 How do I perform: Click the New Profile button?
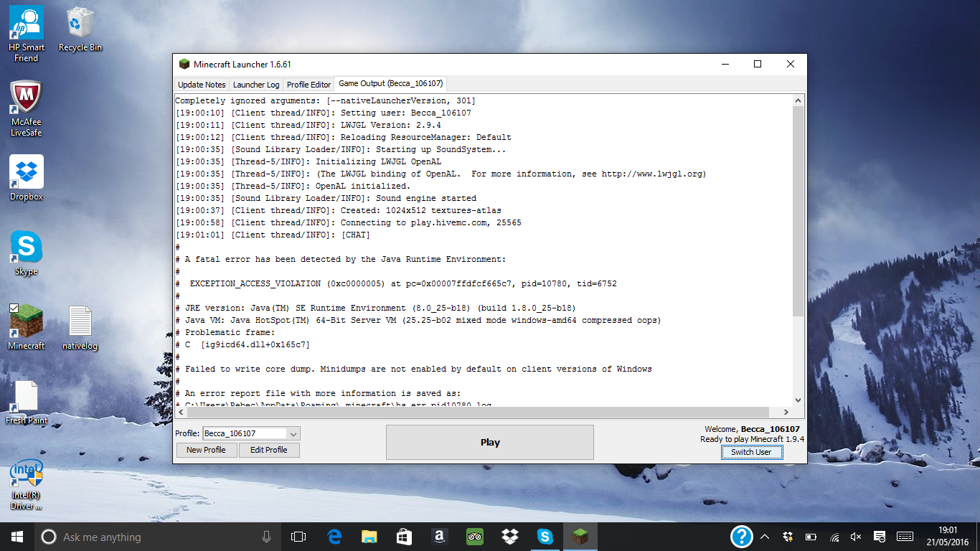206,450
